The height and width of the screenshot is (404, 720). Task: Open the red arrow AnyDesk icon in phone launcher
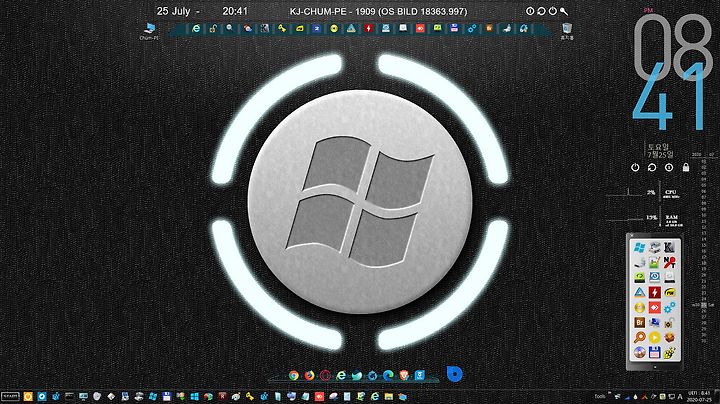click(x=655, y=307)
